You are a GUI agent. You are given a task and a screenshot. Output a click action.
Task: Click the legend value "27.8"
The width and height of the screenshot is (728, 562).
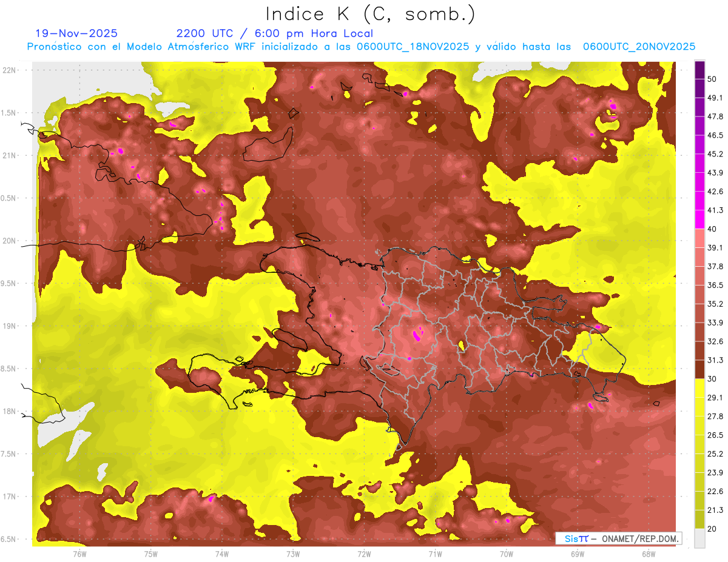(715, 416)
